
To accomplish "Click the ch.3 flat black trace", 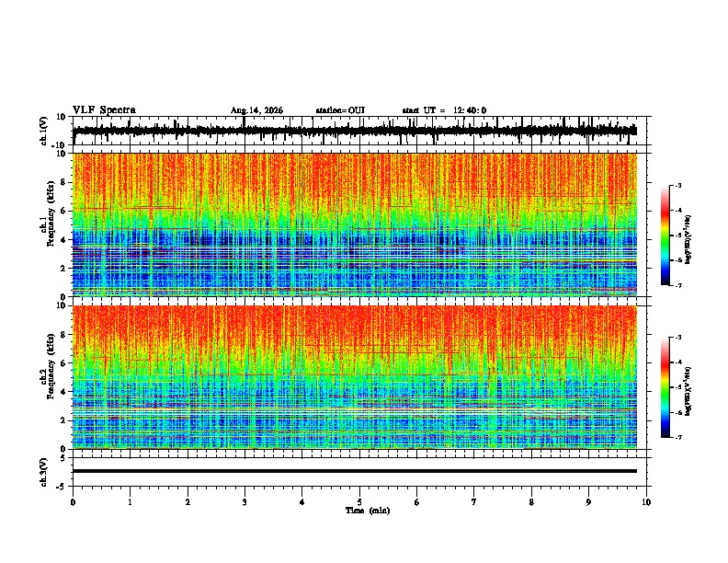I will click(x=354, y=471).
